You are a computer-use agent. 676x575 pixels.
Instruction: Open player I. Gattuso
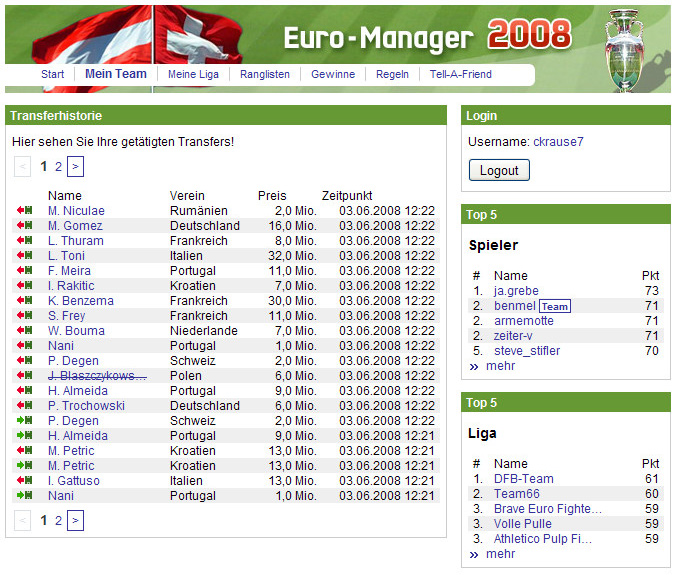74,481
